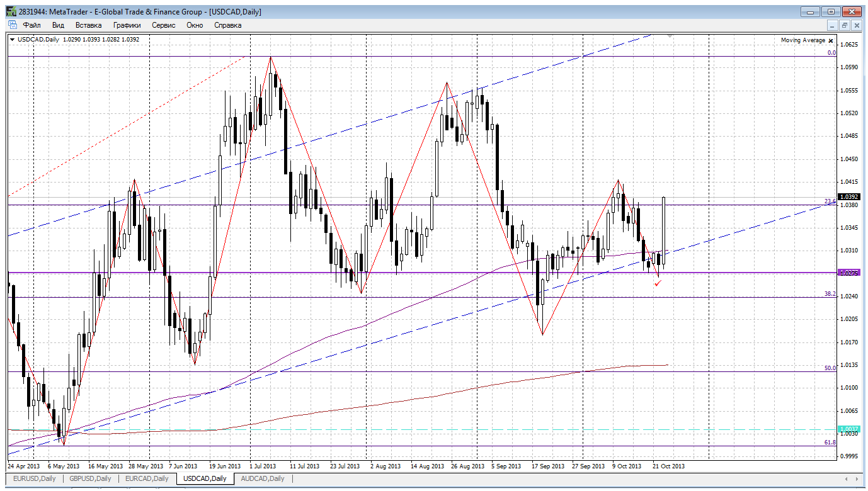Click the 1.0625 price scale value

[850, 45]
